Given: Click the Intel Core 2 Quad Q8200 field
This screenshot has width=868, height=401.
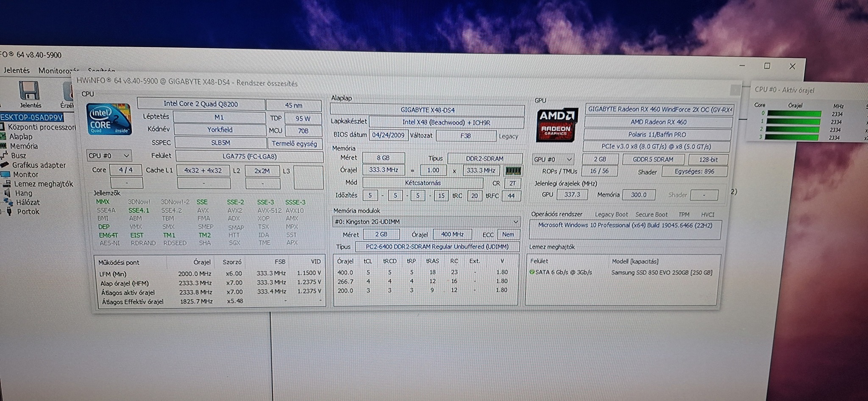Looking at the screenshot, I should point(201,104).
